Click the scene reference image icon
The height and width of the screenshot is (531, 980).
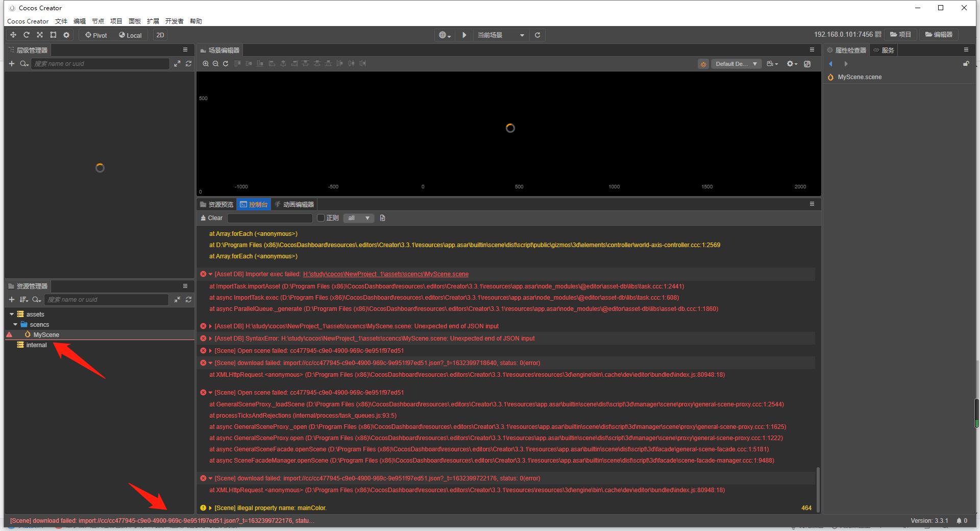point(807,64)
